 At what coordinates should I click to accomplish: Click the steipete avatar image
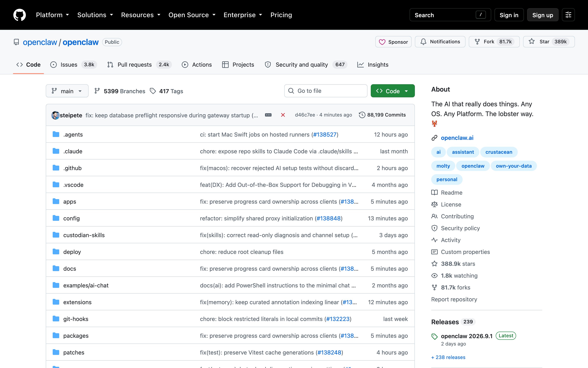click(55, 115)
